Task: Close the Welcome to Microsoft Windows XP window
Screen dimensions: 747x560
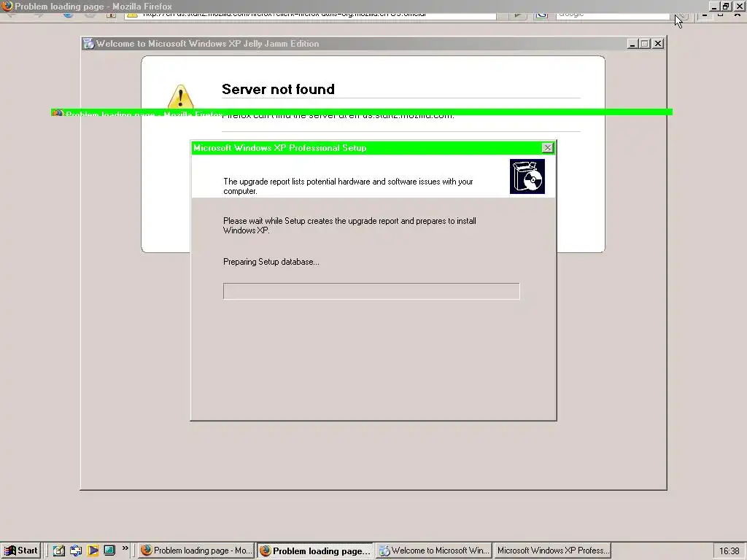Action: (658, 43)
